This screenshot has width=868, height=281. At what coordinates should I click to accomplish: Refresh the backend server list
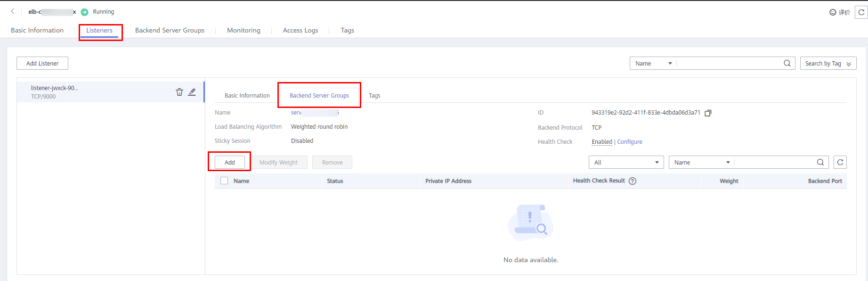coord(840,162)
